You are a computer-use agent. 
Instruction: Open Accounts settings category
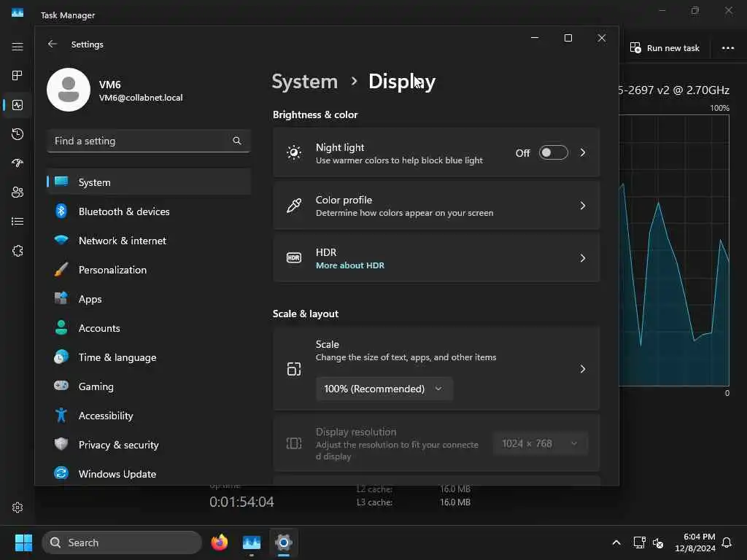pos(149,328)
